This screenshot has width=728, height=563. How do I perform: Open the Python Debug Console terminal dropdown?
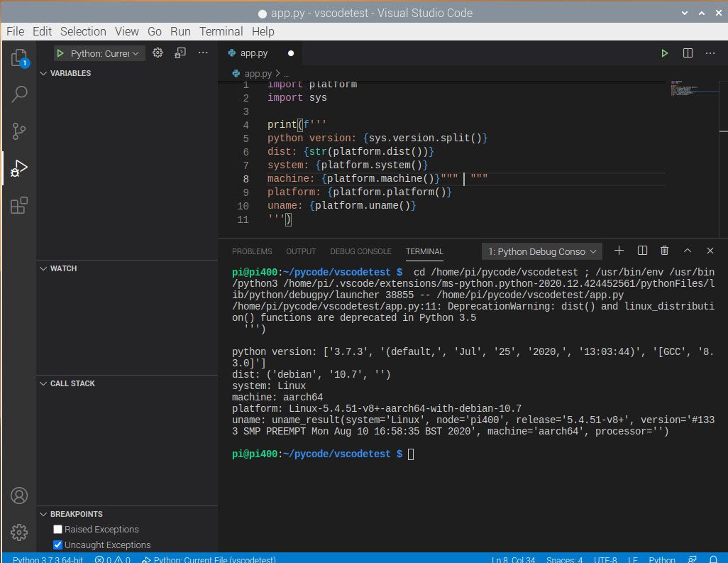pos(543,251)
